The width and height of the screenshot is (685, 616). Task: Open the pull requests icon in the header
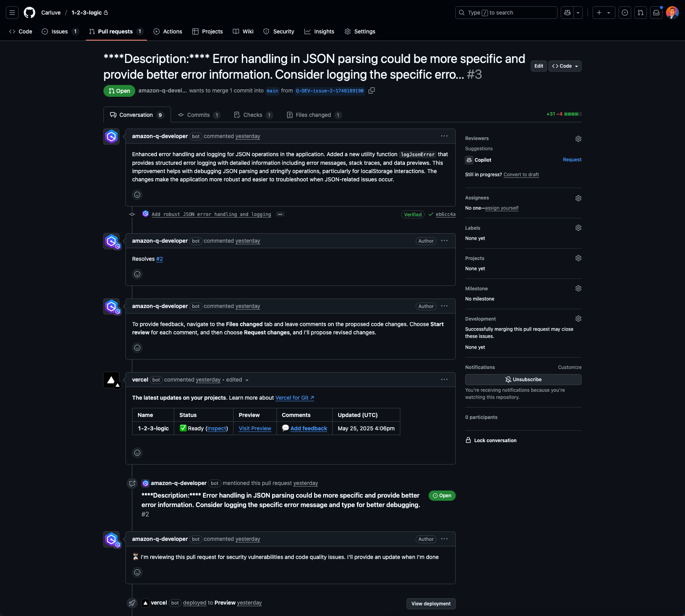point(641,12)
